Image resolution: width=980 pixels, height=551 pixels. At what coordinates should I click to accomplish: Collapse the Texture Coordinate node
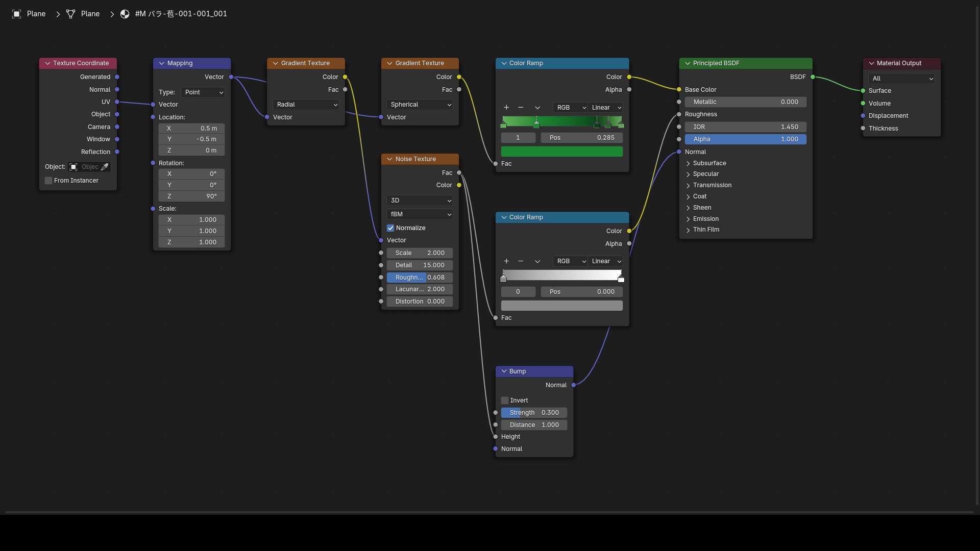click(47, 63)
